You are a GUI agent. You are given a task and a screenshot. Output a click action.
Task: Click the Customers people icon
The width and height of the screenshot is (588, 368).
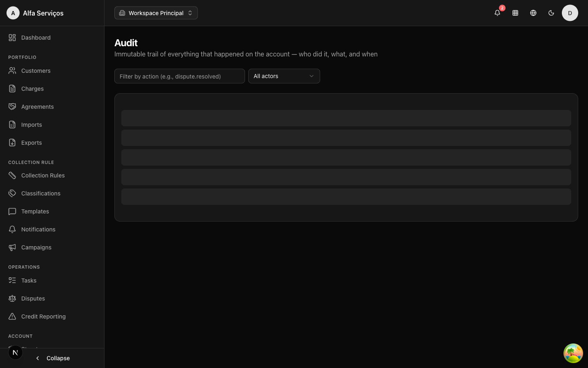click(12, 71)
